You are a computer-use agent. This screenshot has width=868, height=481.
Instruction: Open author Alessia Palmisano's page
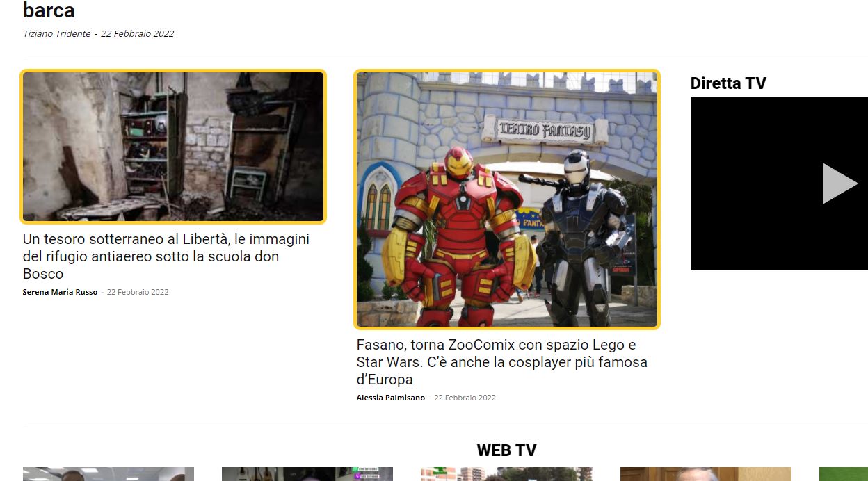[391, 398]
